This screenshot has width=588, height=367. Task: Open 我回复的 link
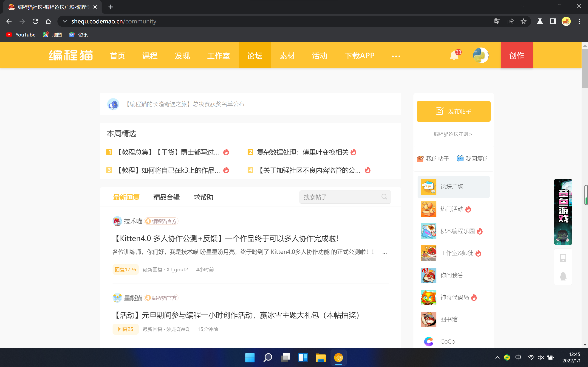(x=473, y=159)
